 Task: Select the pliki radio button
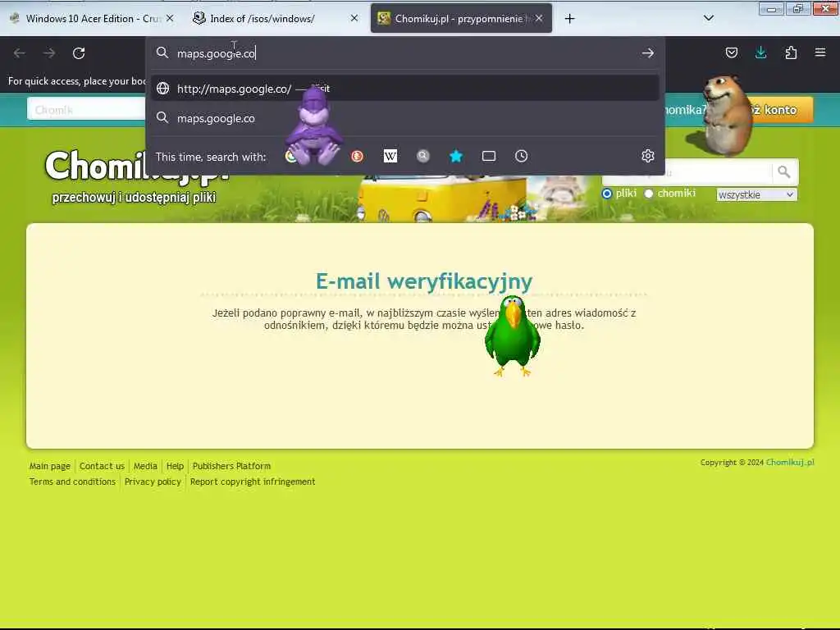tap(606, 194)
